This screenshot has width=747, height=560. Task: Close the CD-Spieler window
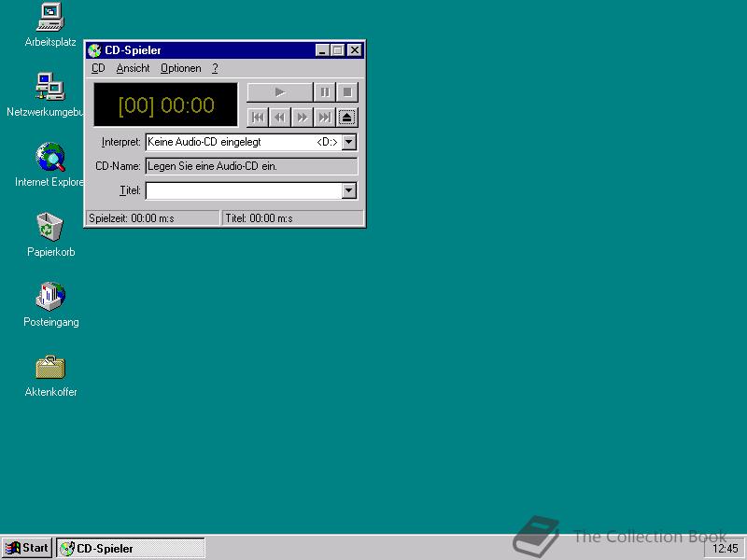coord(355,50)
